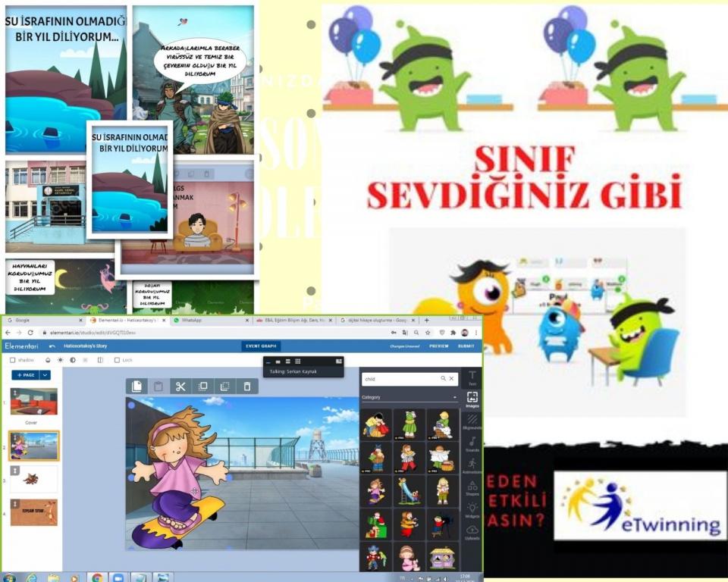Click the flip horizontal icon in options bar
The width and height of the screenshot is (728, 582).
pos(100,360)
